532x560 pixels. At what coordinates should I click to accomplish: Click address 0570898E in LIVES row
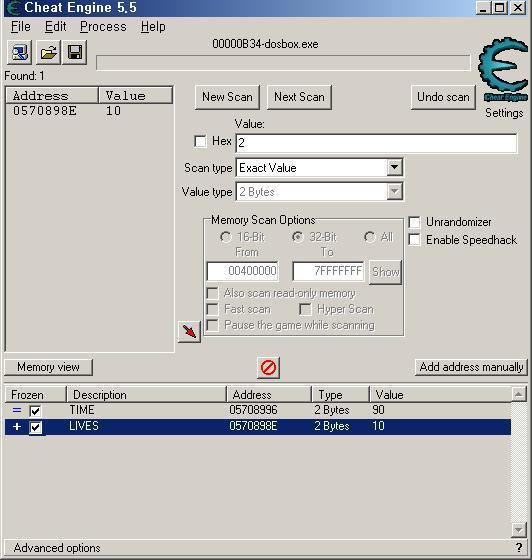[x=253, y=426]
